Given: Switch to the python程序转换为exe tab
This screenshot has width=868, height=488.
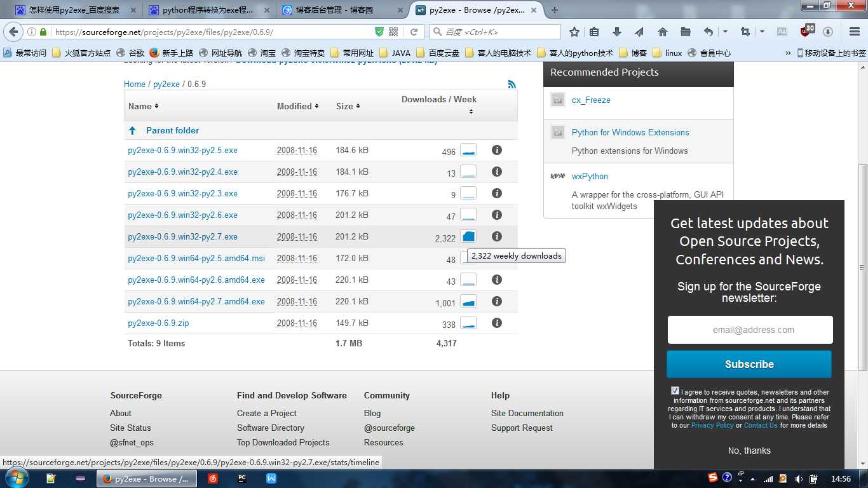Looking at the screenshot, I should tap(208, 10).
